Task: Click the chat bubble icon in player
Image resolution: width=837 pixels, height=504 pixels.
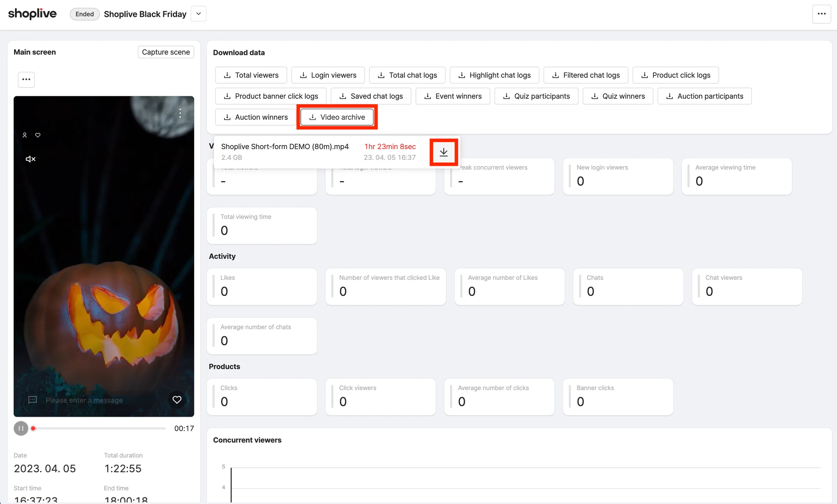Action: 32,400
